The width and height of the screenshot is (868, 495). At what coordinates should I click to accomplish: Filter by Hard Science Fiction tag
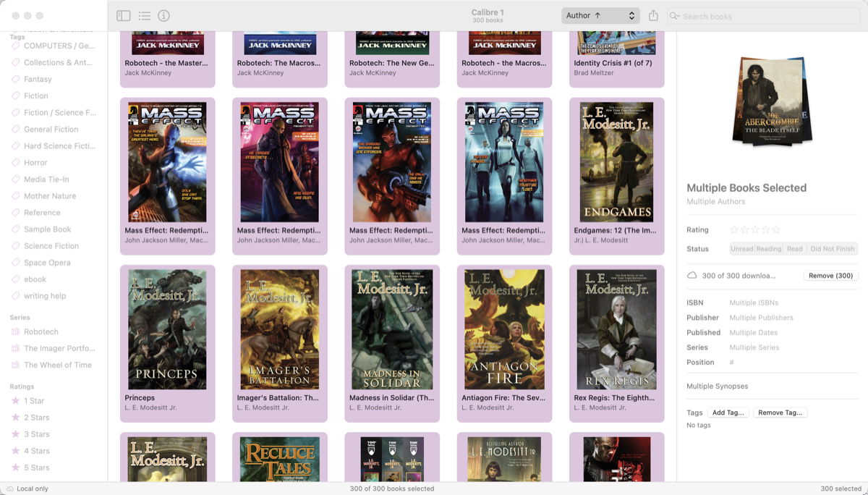click(x=59, y=146)
